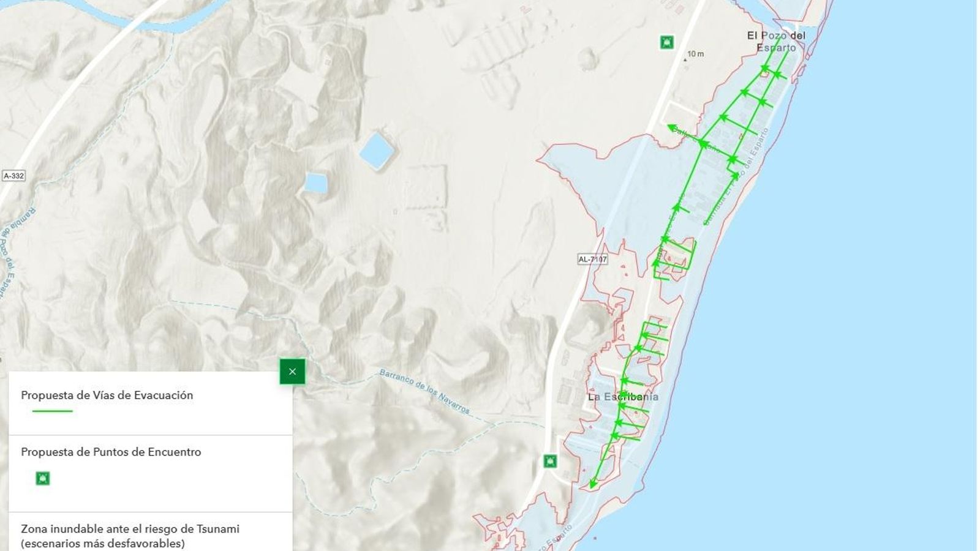Viewport: 980px width, 551px height.
Task: Click the smaller blue reservoir on the map
Action: 315,182
